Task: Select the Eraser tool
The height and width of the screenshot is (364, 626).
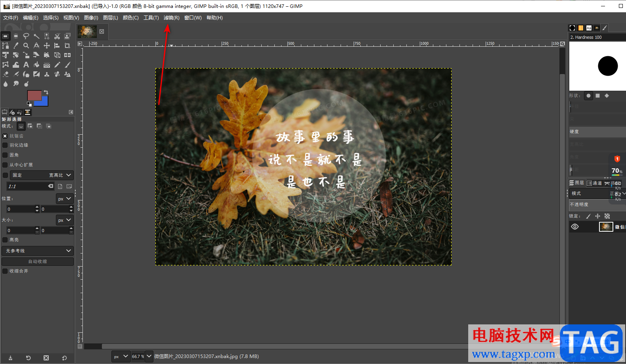Action: [6, 74]
